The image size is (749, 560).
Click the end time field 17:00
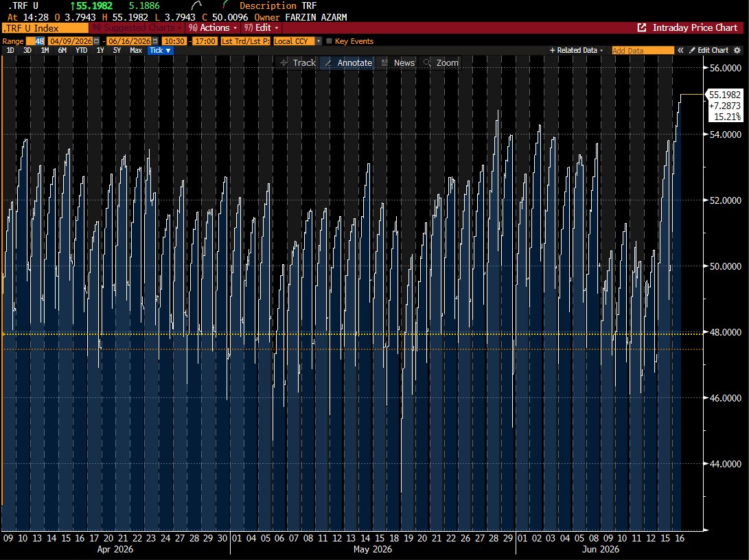(x=205, y=41)
